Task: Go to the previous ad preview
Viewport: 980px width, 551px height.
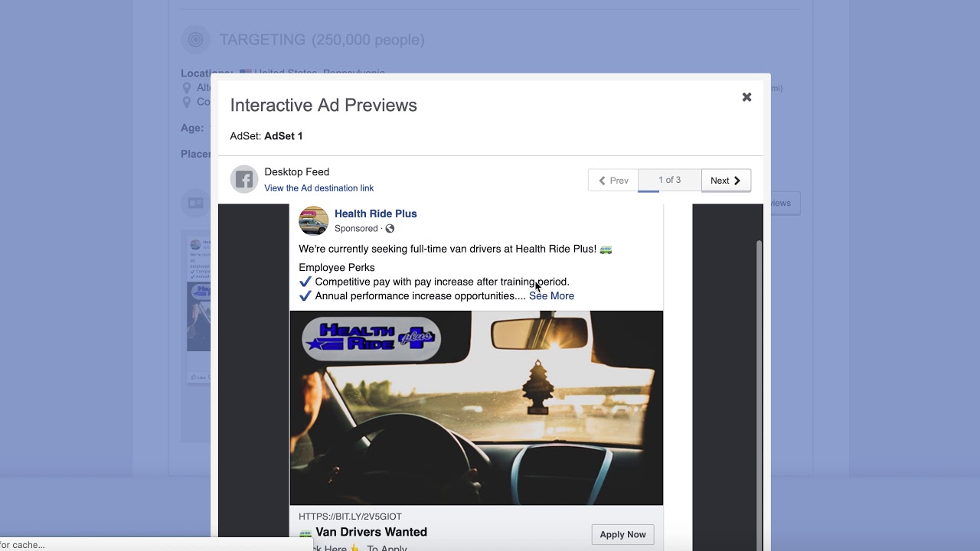Action: 613,181
